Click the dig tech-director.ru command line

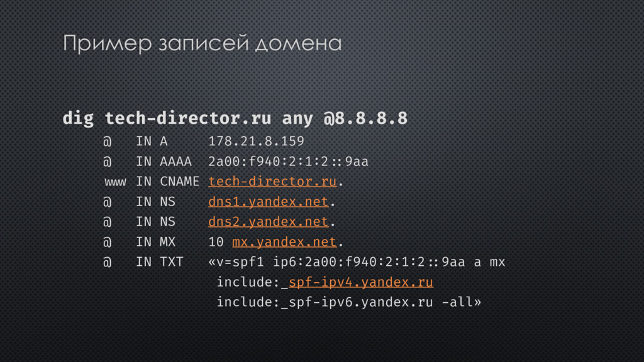[235, 118]
